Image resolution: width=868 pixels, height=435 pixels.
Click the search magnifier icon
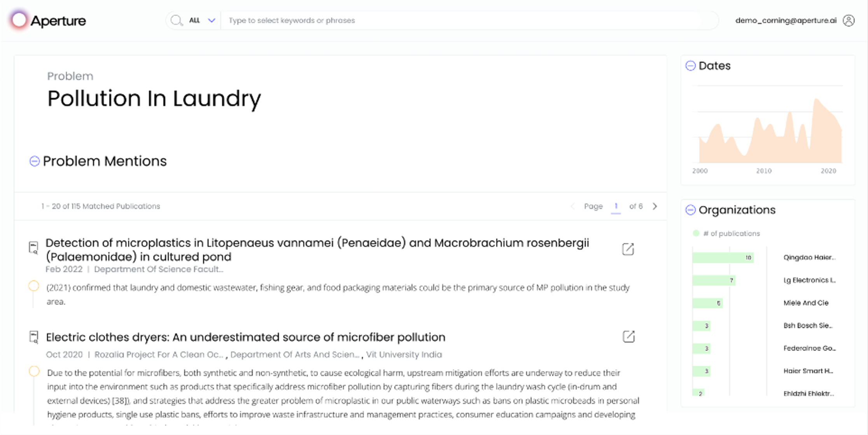tap(177, 21)
